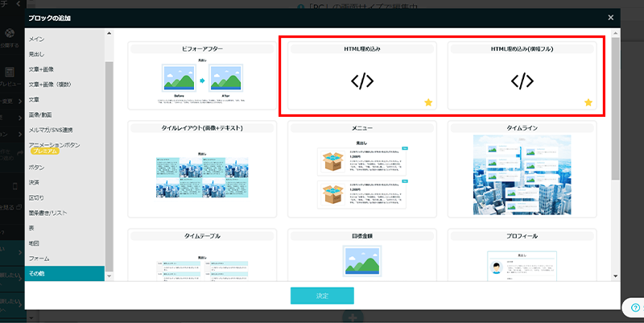Image resolution: width=644 pixels, height=323 pixels.
Task: Select the HTML埋め込み code block icon
Action: 362,81
